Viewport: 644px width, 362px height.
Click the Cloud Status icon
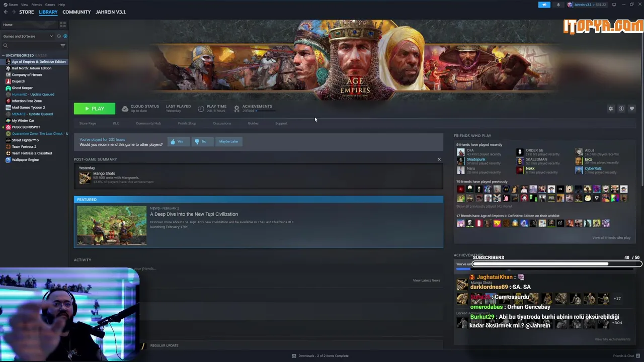pos(125,109)
